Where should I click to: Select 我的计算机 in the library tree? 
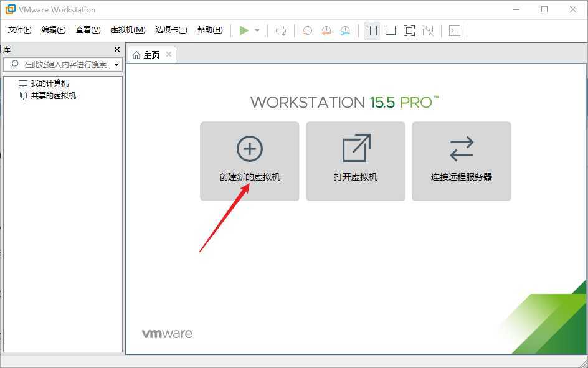pos(44,83)
